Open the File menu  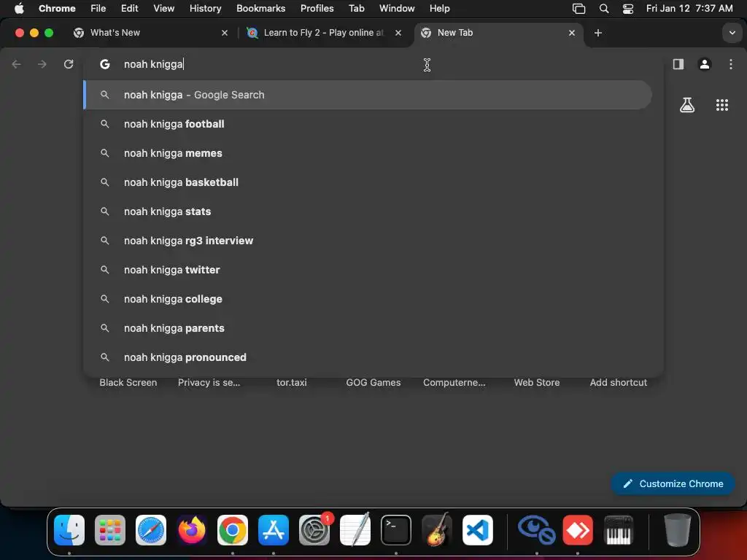tap(98, 8)
